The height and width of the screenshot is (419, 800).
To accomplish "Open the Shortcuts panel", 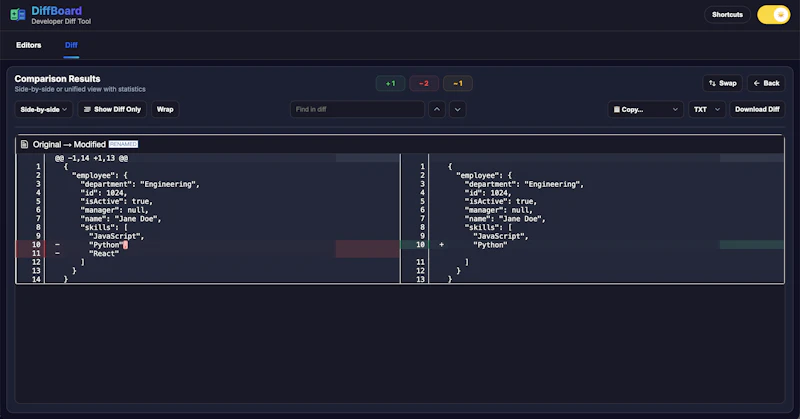I will 727,15.
